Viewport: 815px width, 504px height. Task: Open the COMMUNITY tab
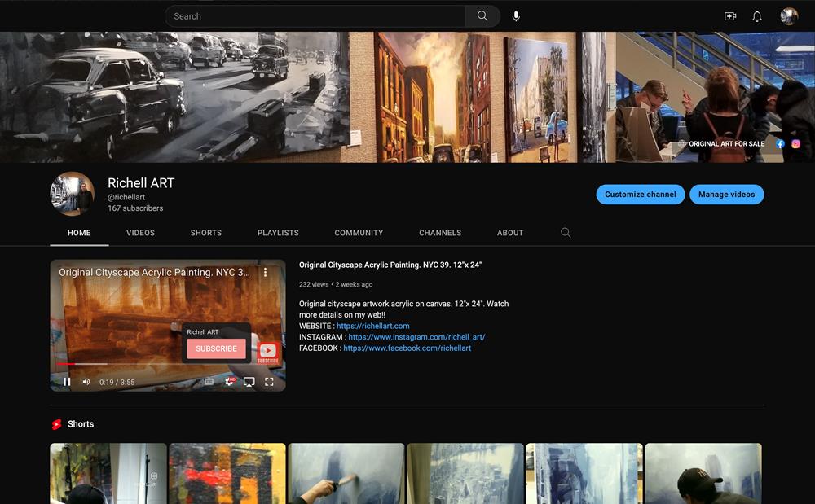click(x=359, y=233)
